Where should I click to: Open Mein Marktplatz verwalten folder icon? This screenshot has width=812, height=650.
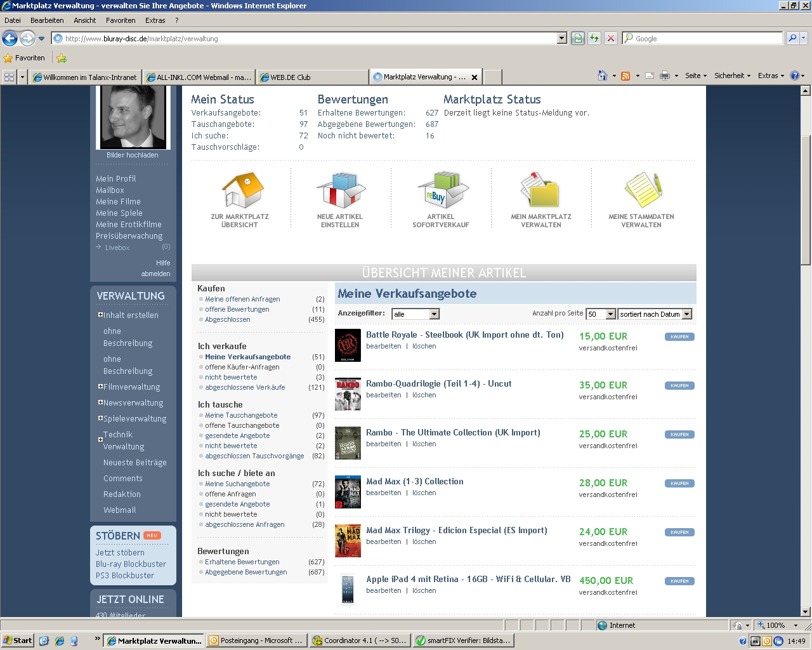(x=540, y=190)
